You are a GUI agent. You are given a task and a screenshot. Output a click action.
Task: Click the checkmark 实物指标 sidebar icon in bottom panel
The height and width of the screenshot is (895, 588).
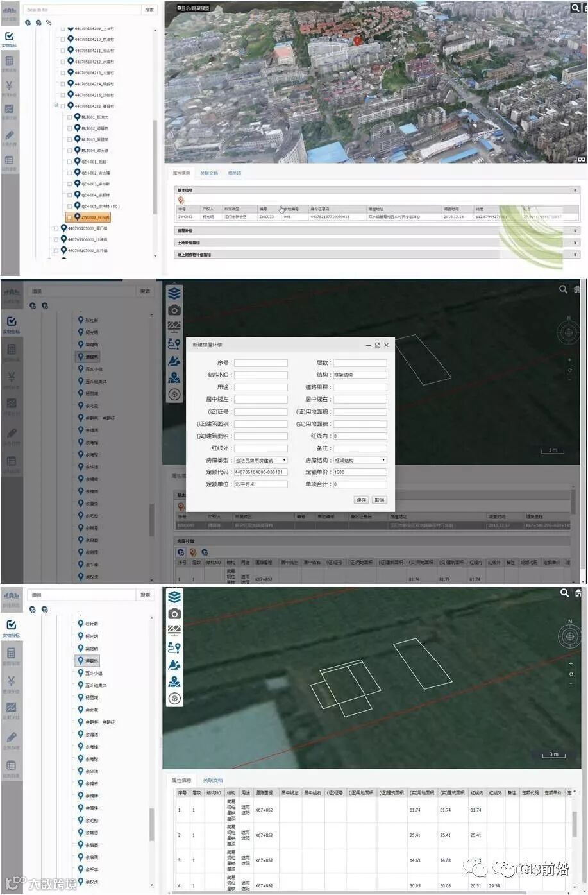[11, 625]
